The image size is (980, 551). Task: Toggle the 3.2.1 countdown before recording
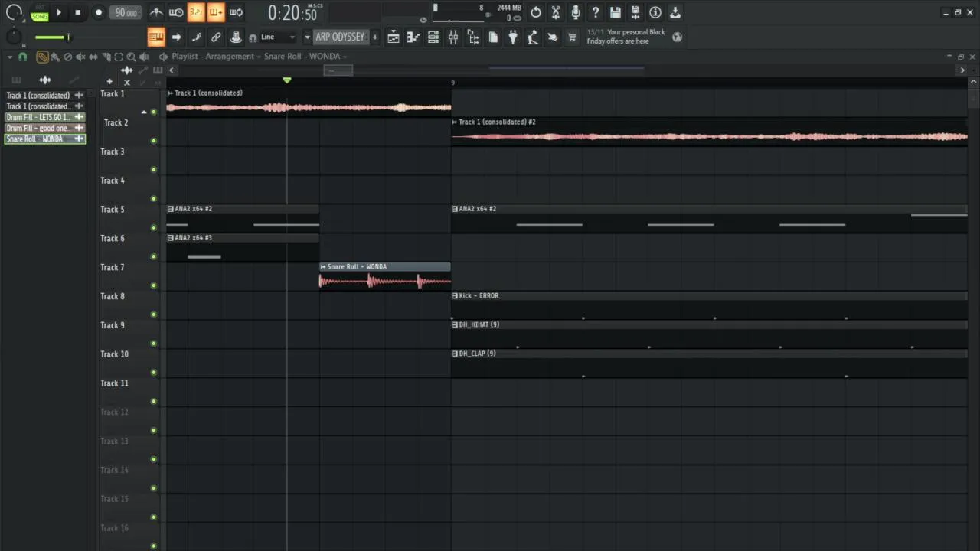coord(196,12)
